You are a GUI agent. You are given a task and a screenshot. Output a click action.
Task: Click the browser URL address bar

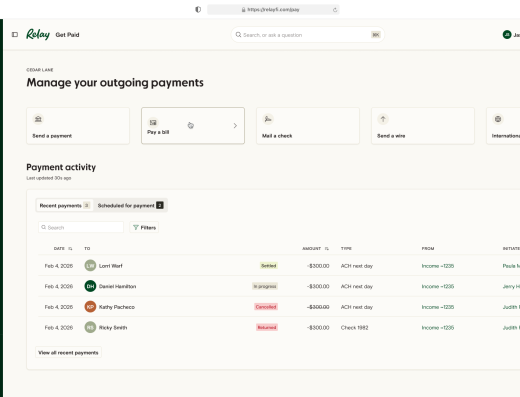273,10
